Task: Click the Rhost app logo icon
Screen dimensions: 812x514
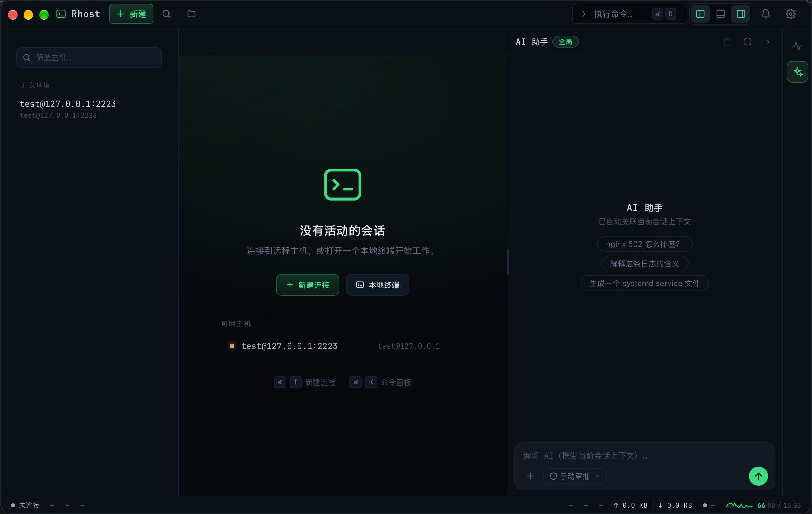Action: 61,14
